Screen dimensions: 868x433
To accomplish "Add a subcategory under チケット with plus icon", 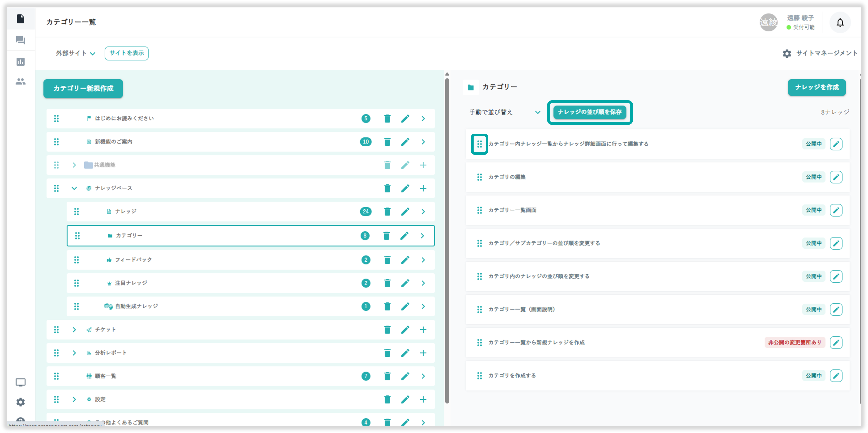I will (423, 330).
